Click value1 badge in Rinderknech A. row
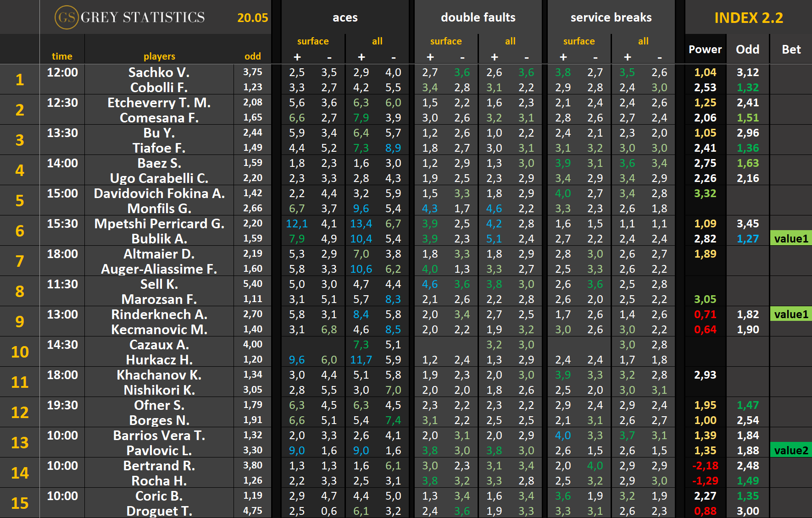Viewport: 812px width, 518px height. click(x=791, y=314)
